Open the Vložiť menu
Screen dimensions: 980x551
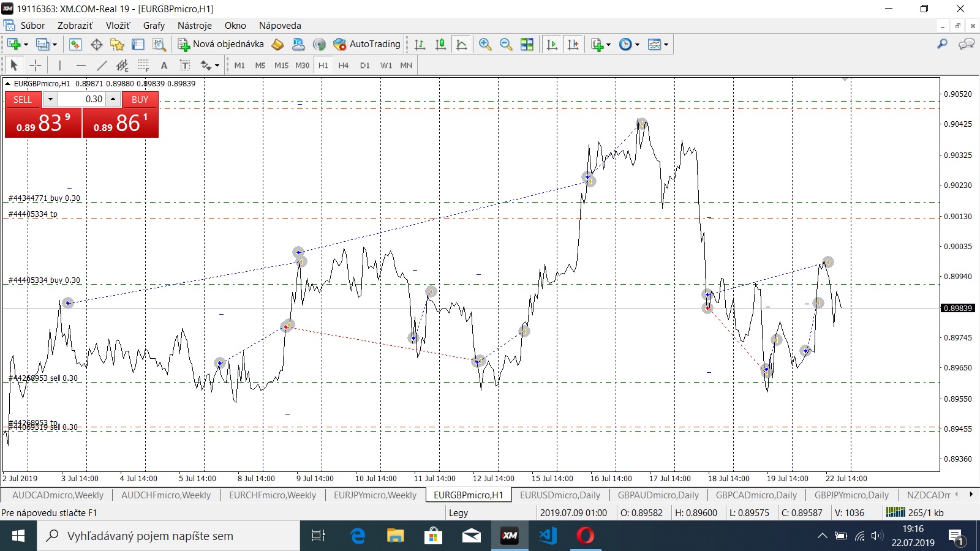click(x=118, y=26)
